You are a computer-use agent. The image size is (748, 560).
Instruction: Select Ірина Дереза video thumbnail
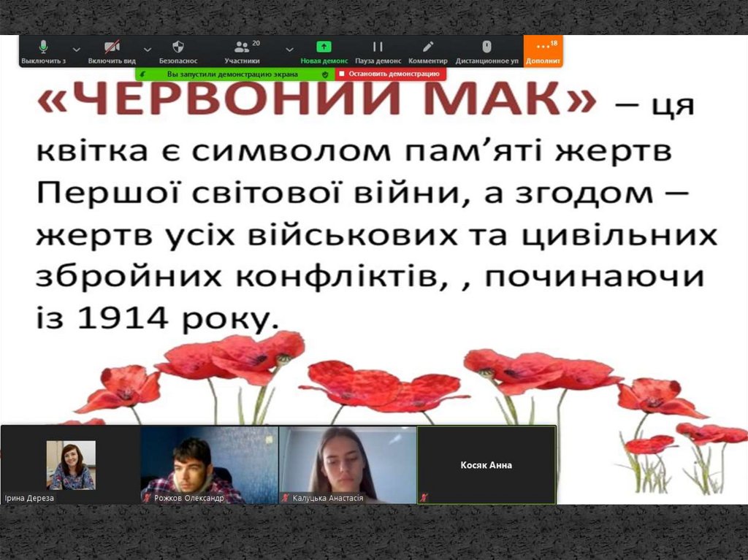click(71, 464)
